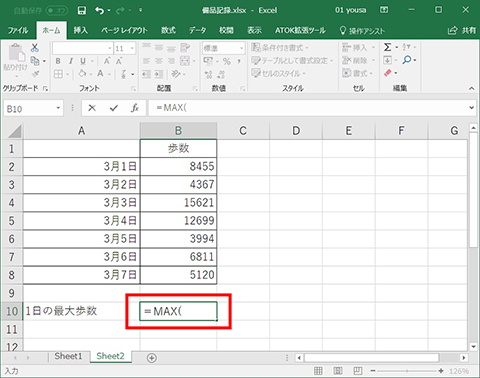Viewport: 480px width, 378px height.
Task: Open セルのスタイル menu
Action: (278, 73)
